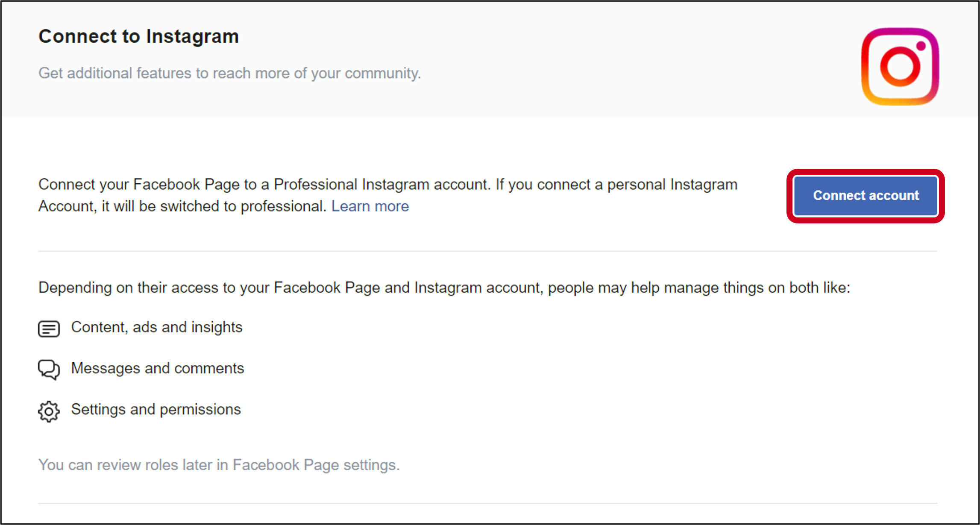Click the 'personal Instagram' phrase in the paragraph

coord(672,185)
